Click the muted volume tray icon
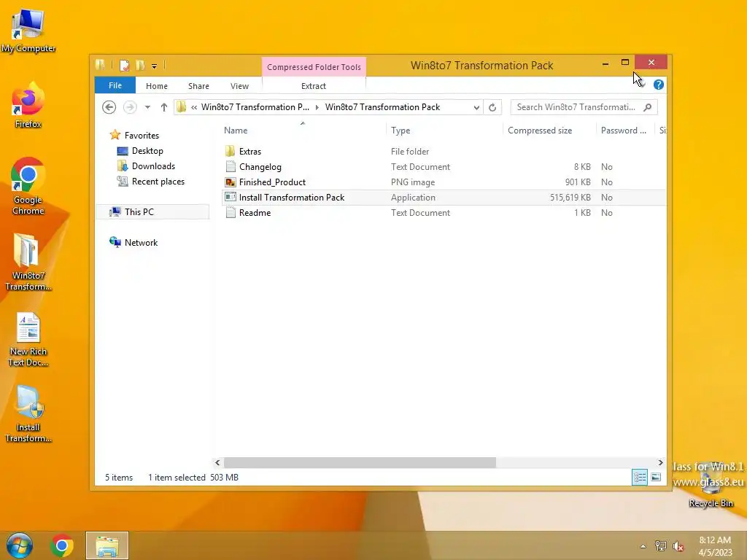Viewport: 747px width, 560px height. tap(678, 546)
